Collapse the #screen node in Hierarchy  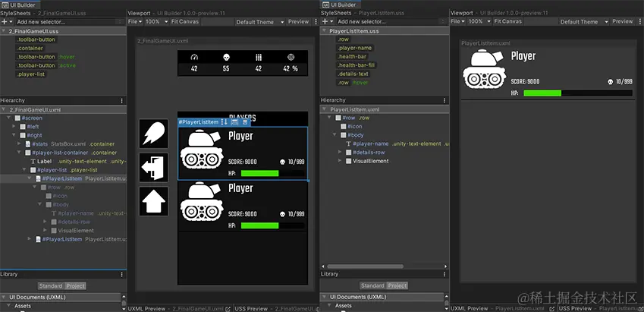click(8, 118)
